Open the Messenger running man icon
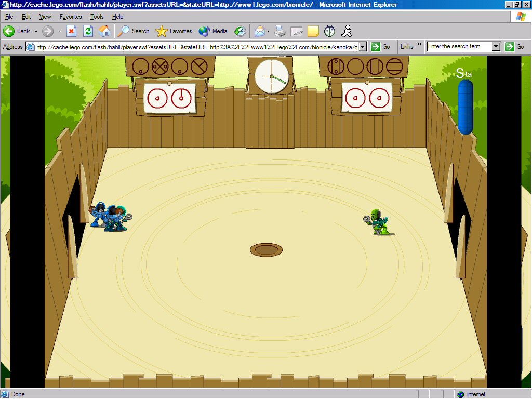The height and width of the screenshot is (399, 532). pos(347,31)
